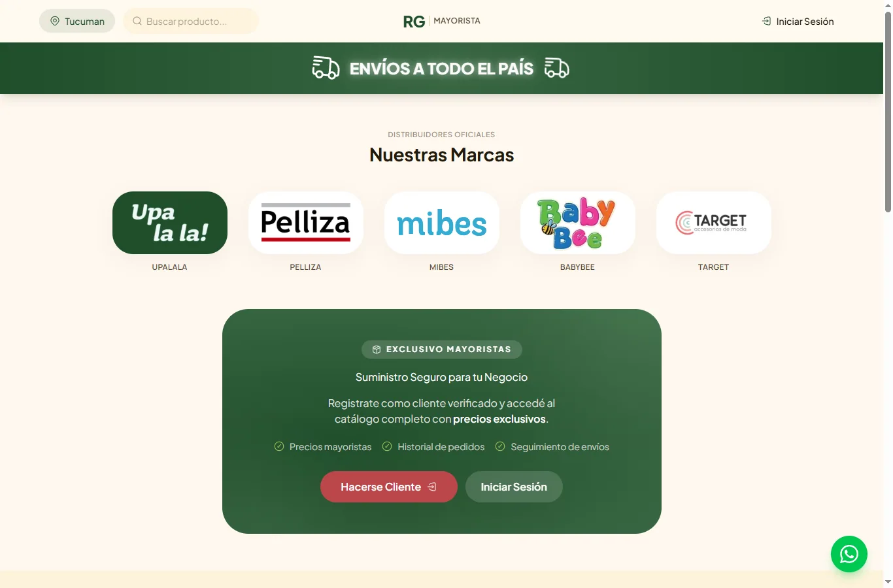
Task: Click the truck icon right of PAÍS
Action: click(557, 68)
